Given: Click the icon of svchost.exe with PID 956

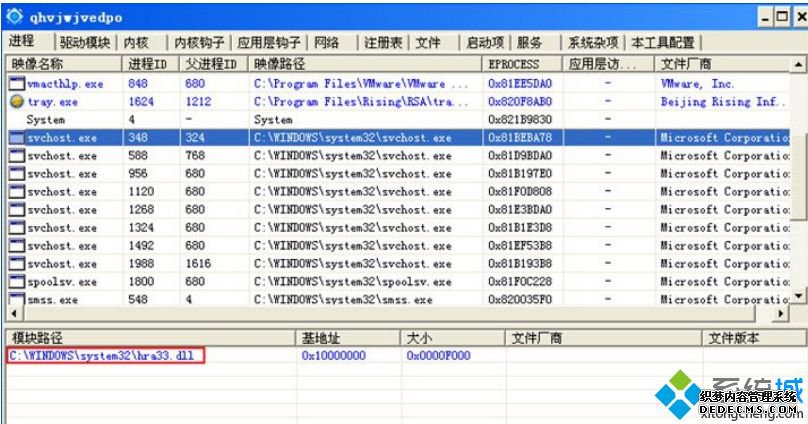Looking at the screenshot, I should [16, 174].
